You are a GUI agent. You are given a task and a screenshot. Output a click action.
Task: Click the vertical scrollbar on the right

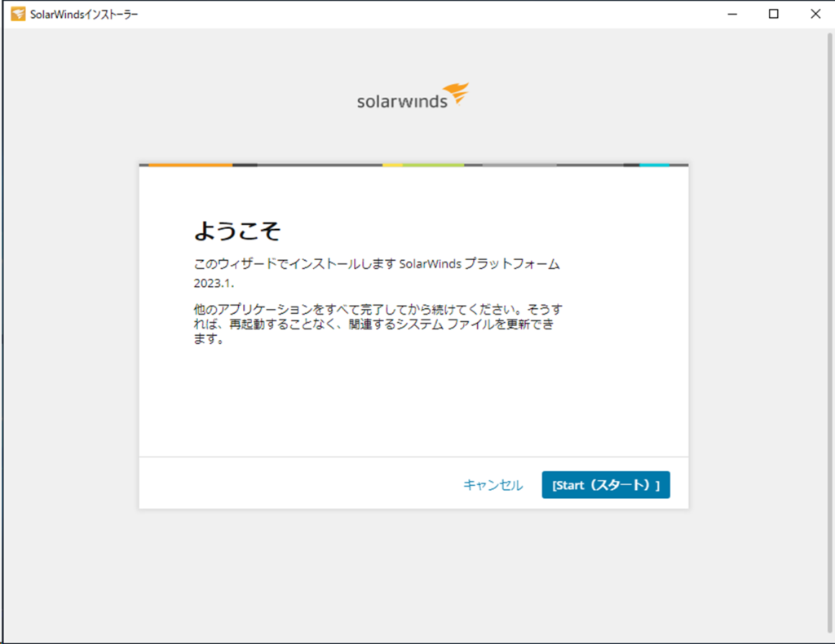pyautogui.click(x=829, y=333)
